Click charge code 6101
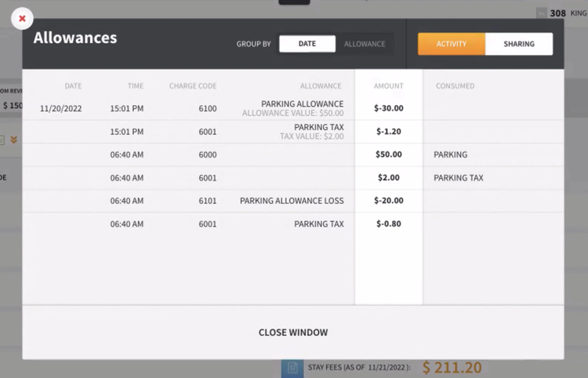 tap(208, 201)
